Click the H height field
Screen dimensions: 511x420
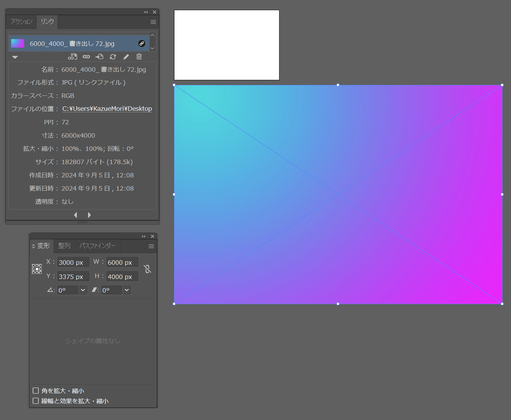[x=122, y=277]
